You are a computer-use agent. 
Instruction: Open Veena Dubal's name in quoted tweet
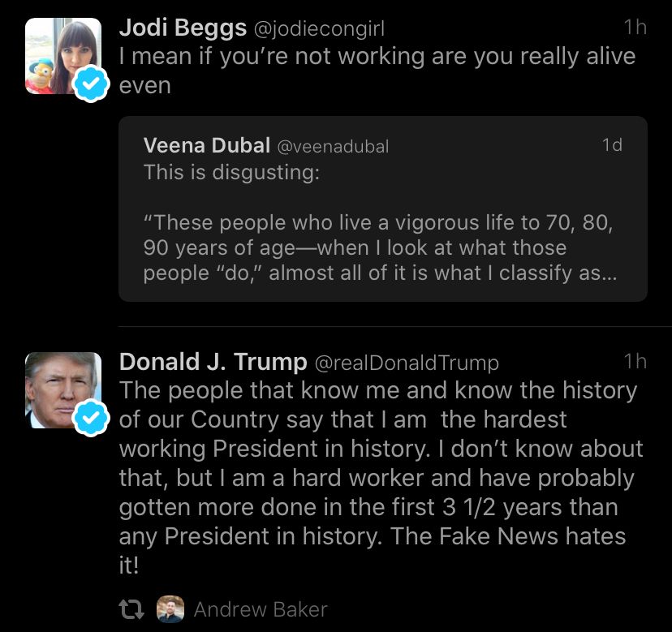(x=206, y=145)
